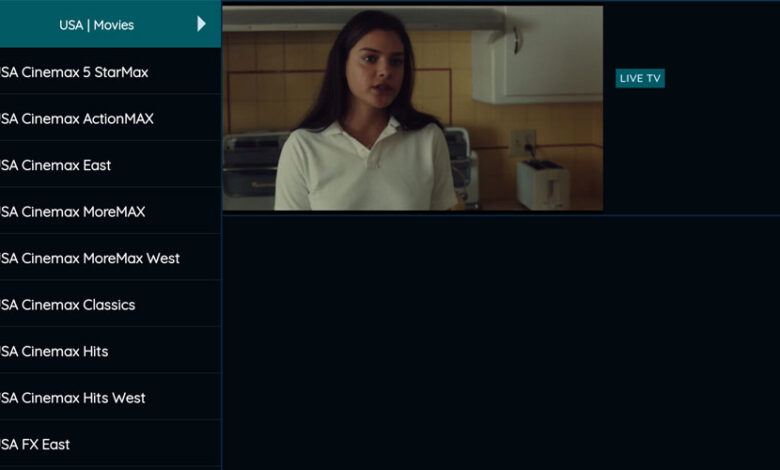Switch to USA Cinemax MoreMax West

110,258
